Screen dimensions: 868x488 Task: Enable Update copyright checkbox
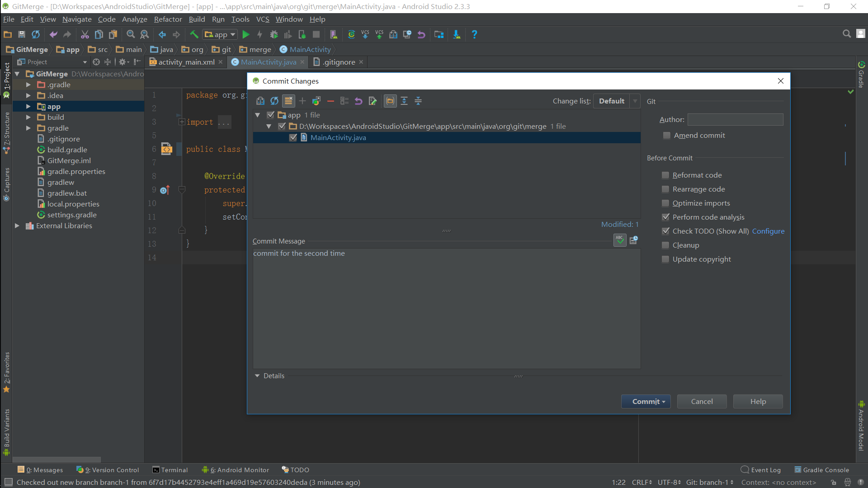click(x=665, y=259)
